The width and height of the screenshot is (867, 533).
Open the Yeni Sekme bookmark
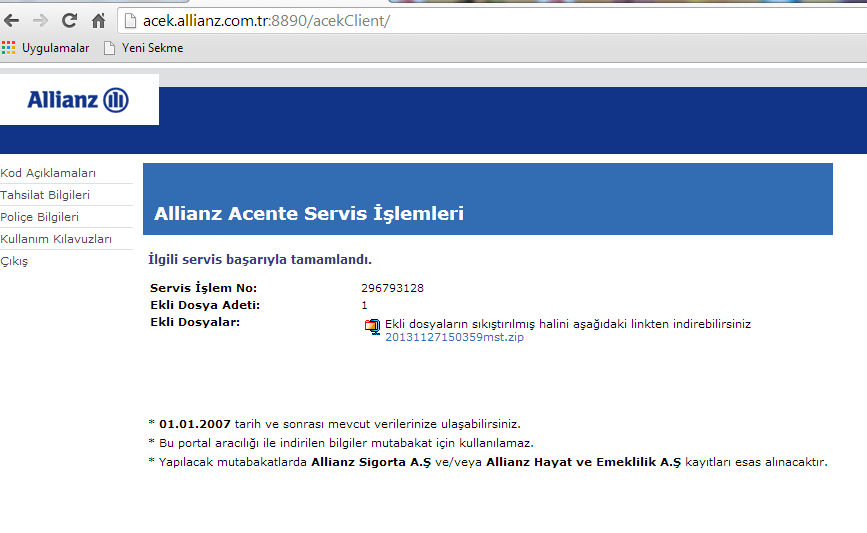point(143,48)
